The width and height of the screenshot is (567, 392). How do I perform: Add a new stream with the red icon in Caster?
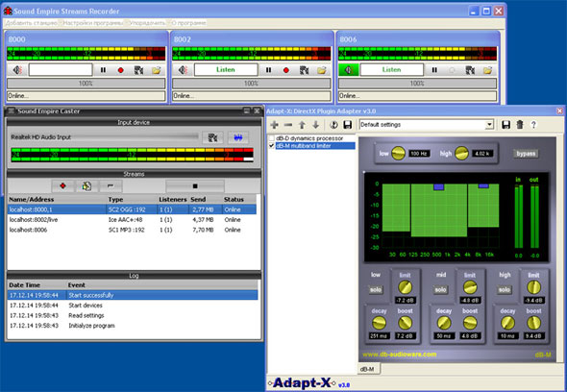[x=62, y=185]
